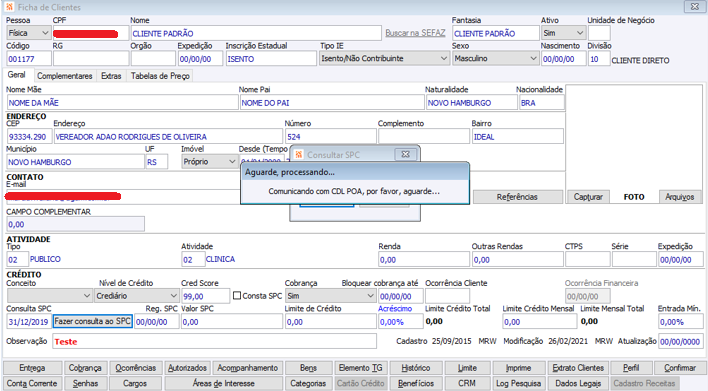Click the Fazer consulta ao SPC button
The image size is (708, 391).
(93, 321)
